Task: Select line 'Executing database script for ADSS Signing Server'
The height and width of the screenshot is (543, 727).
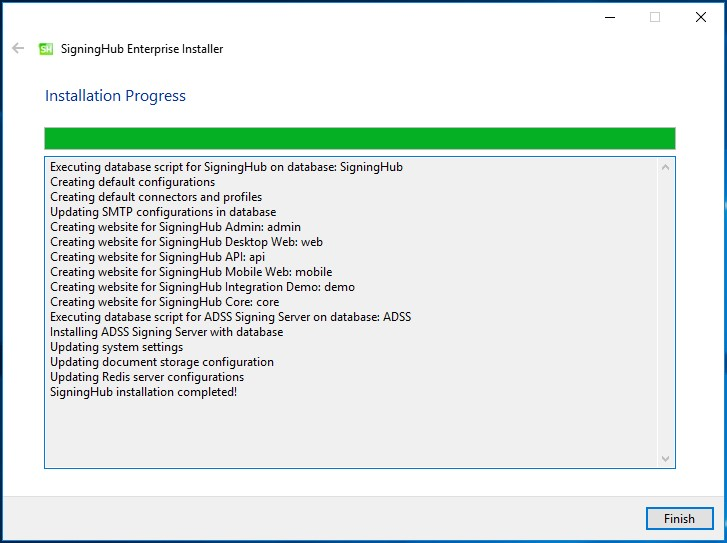Action: pyautogui.click(x=230, y=317)
